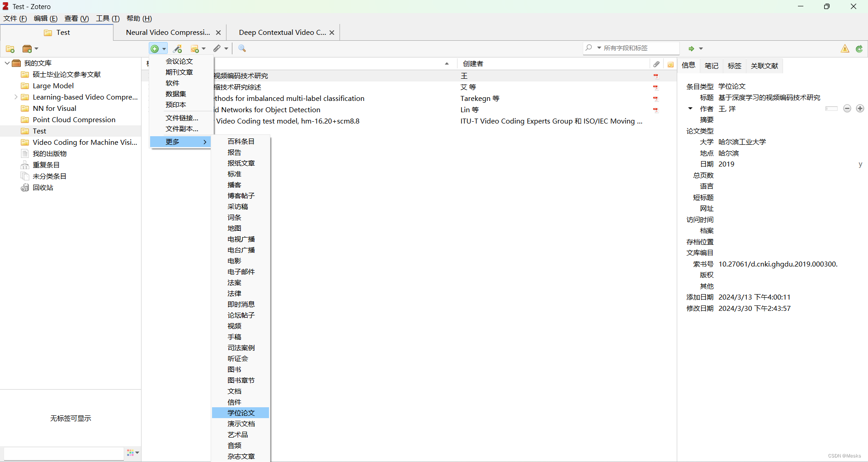The image size is (868, 462).
Task: Select the Large Model collection
Action: [x=53, y=86]
